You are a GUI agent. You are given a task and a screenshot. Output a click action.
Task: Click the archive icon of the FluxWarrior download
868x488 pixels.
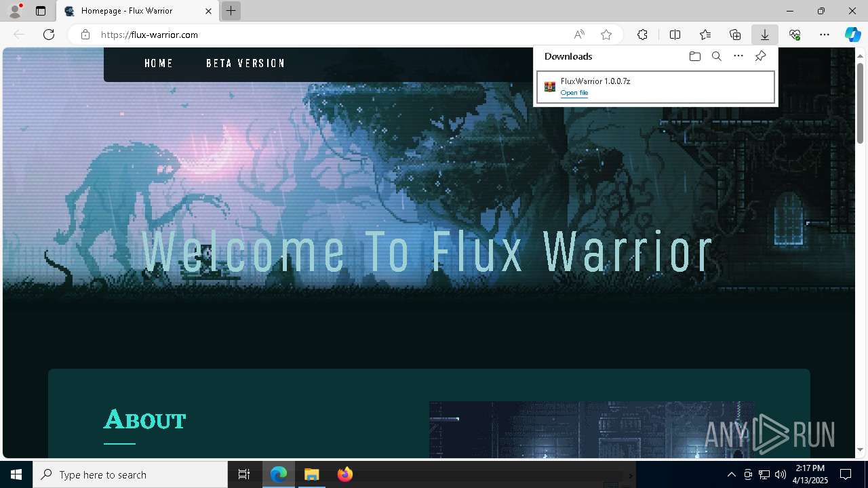coord(550,87)
